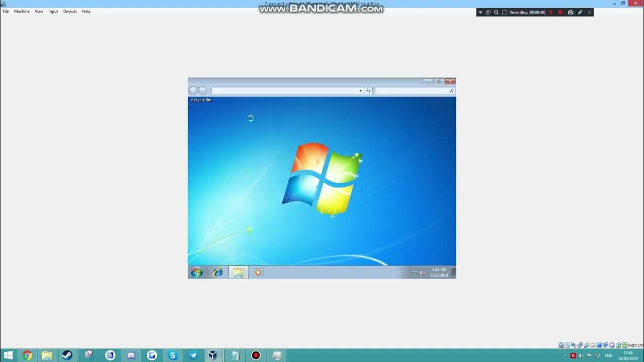Click the Back button in guest Explorer window

[193, 90]
